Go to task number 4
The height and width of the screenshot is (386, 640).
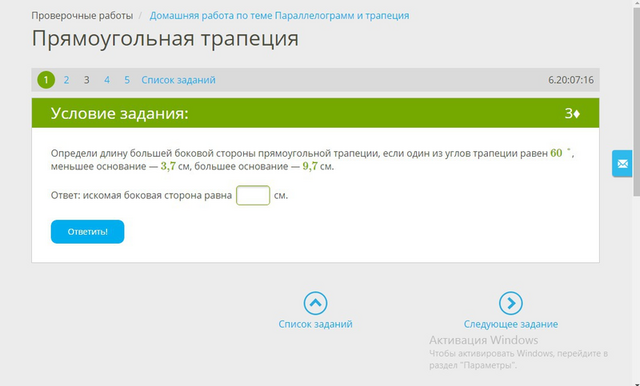coord(107,80)
